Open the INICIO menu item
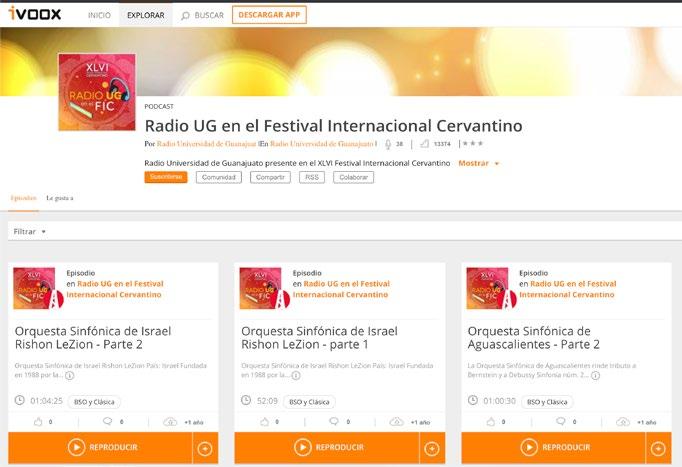 coord(100,15)
